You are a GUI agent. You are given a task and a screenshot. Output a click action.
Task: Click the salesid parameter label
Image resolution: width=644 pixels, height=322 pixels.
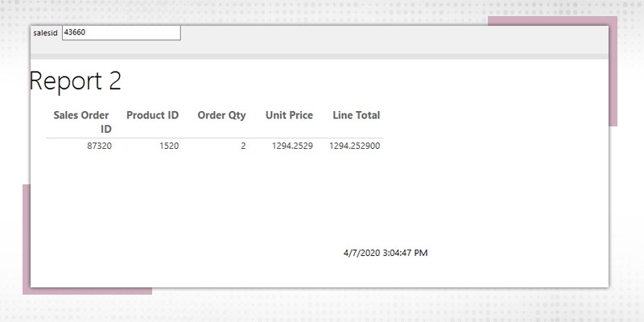(45, 33)
